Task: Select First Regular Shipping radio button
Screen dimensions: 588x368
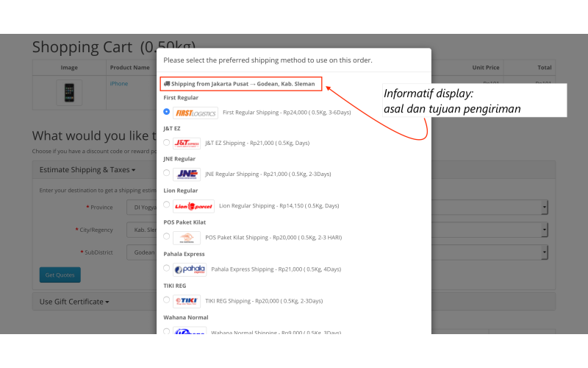Action: (x=167, y=112)
